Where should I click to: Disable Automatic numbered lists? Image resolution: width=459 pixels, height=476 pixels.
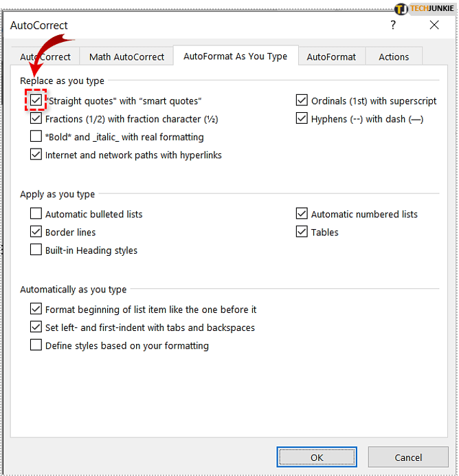(302, 214)
